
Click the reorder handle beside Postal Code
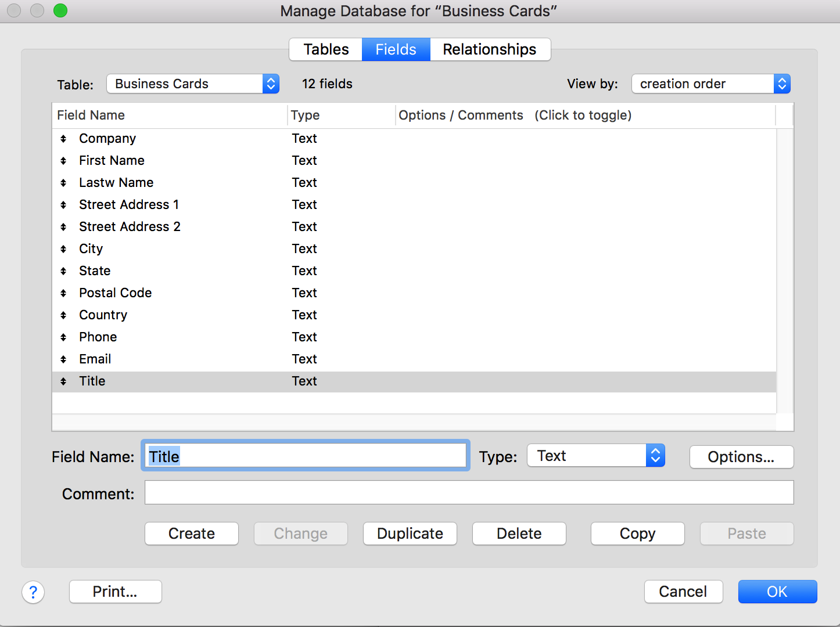click(63, 293)
